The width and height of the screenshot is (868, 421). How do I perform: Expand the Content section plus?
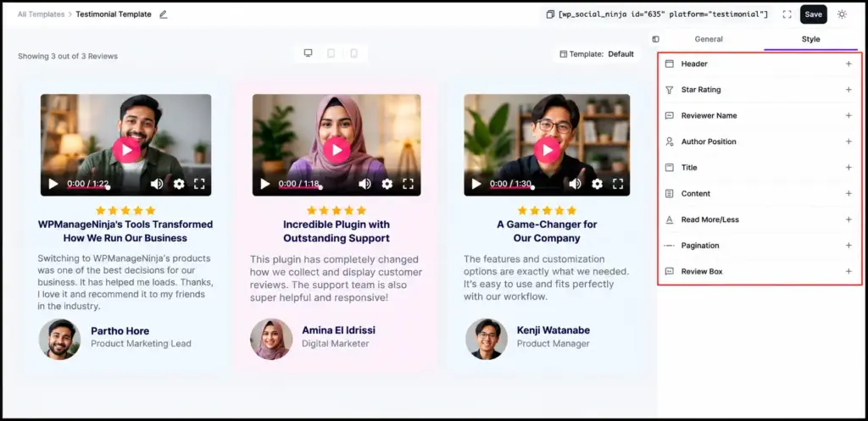click(848, 194)
